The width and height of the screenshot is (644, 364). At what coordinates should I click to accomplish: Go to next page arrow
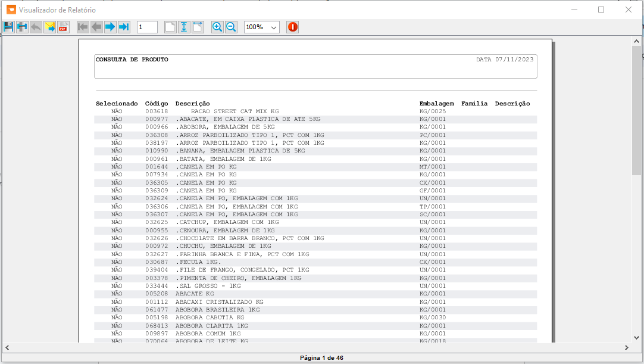[x=110, y=27]
